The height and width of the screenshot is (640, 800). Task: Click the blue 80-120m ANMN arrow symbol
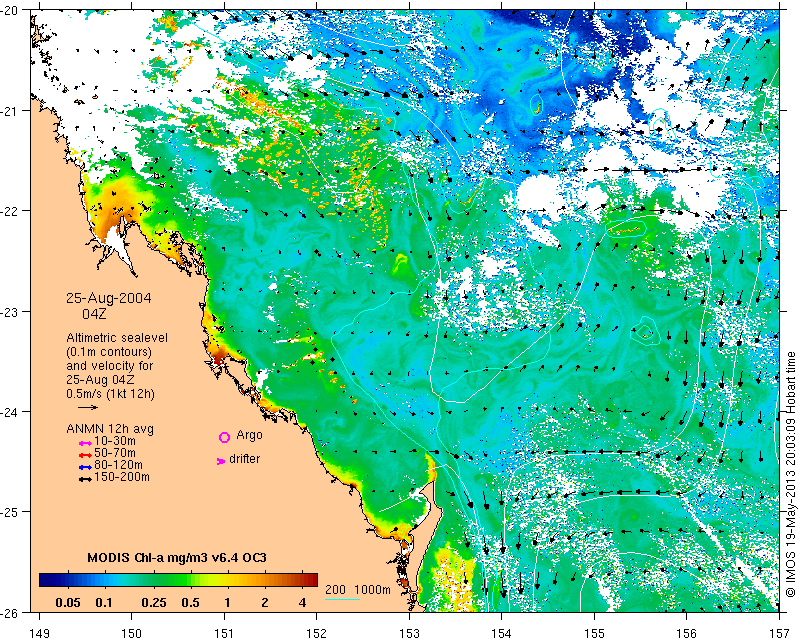[x=85, y=467]
